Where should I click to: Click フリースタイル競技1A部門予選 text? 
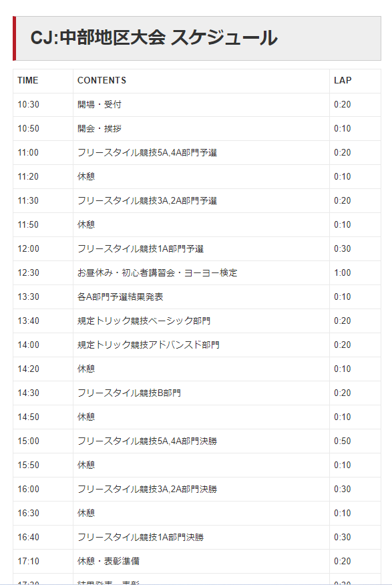click(140, 249)
